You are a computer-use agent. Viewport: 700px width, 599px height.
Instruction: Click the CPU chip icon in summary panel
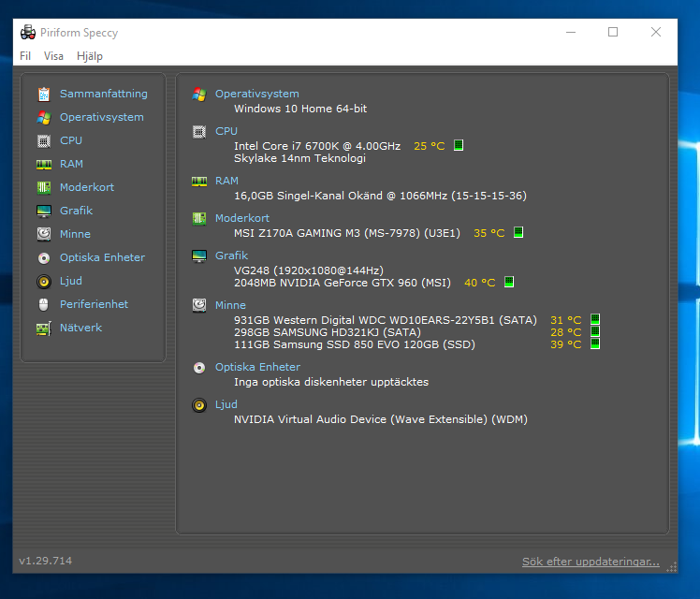(x=199, y=132)
